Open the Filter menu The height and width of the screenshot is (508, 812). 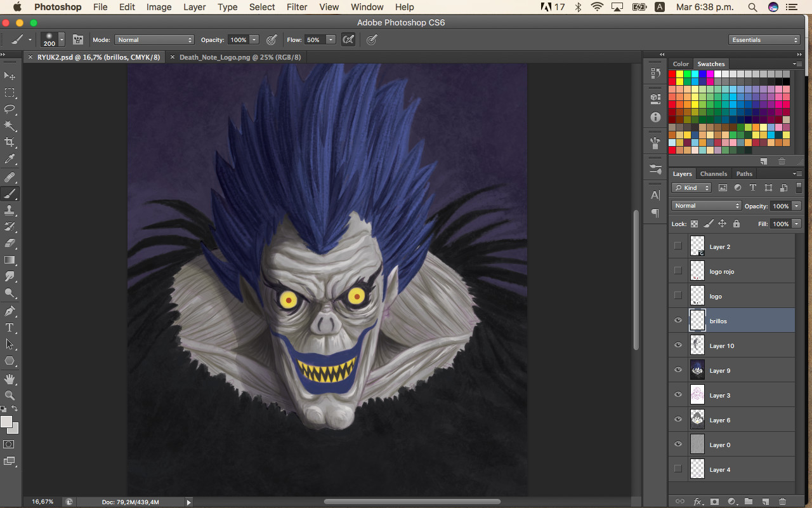coord(297,7)
